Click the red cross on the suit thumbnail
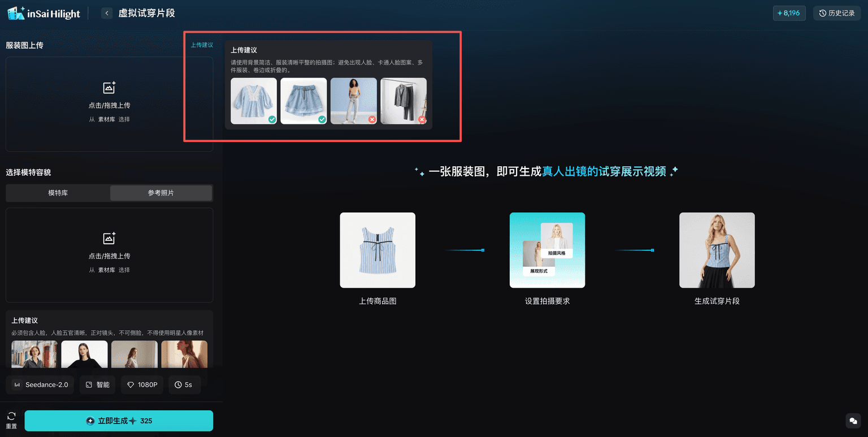 point(422,119)
